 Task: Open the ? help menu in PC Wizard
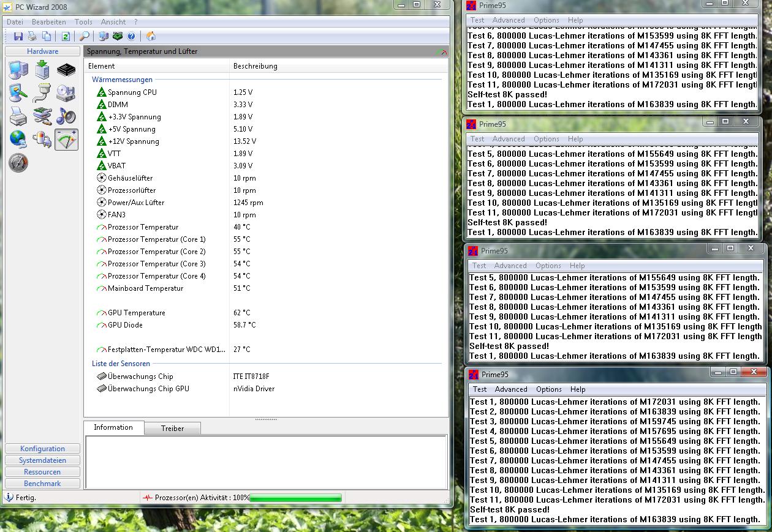[136, 21]
